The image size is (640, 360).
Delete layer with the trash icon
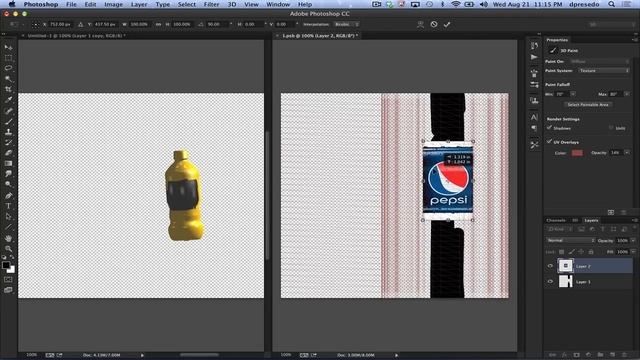pos(624,355)
